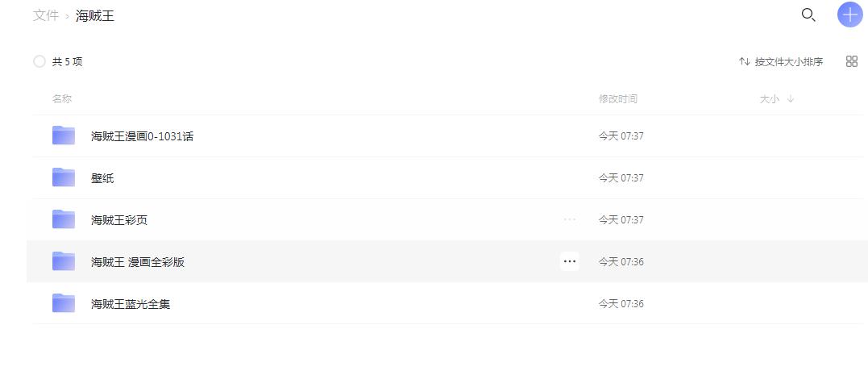This screenshot has width=868, height=375.
Task: Click the blue plus upload button
Action: (851, 15)
